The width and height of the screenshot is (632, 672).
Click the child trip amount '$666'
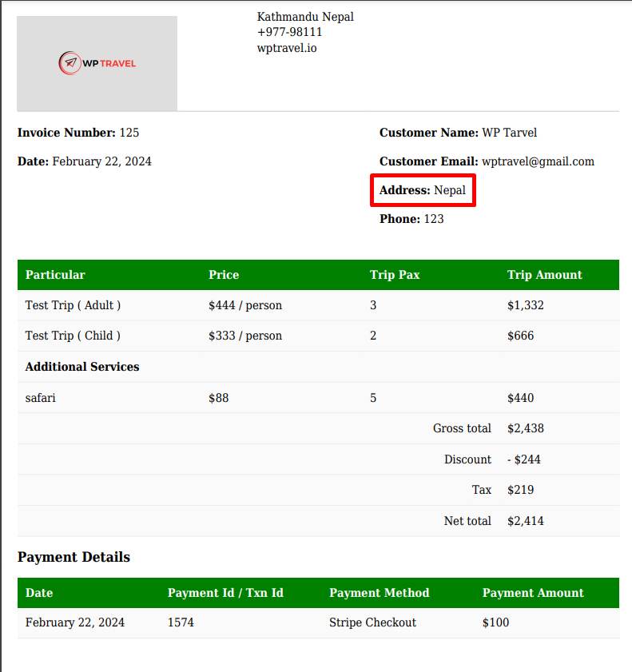click(520, 336)
